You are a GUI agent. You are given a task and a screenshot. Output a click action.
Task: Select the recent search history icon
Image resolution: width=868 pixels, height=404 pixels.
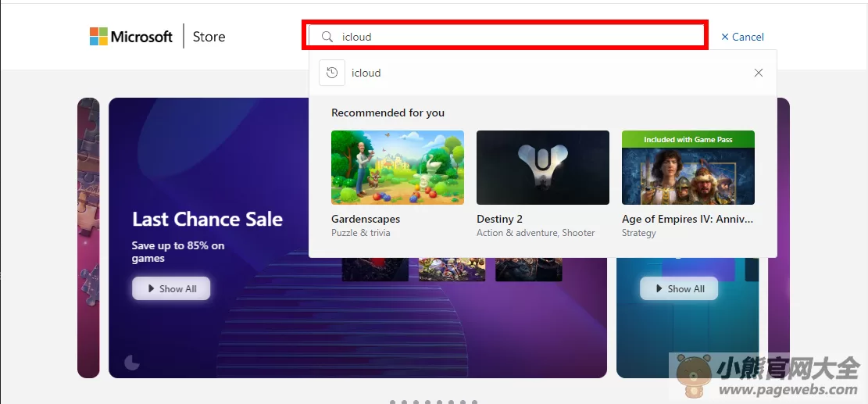tap(332, 73)
